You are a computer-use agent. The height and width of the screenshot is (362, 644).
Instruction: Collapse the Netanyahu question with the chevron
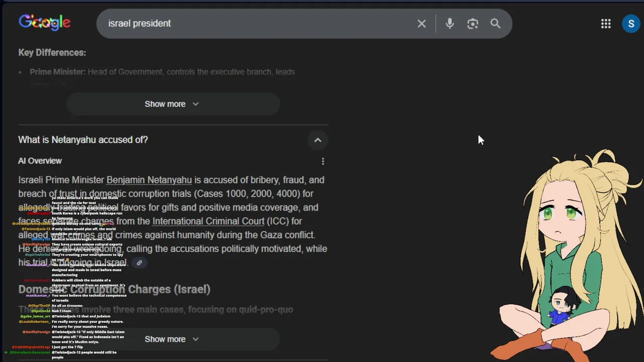click(317, 140)
